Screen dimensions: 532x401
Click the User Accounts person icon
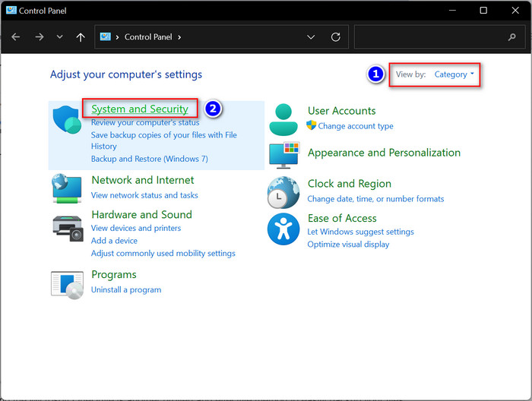coord(283,120)
